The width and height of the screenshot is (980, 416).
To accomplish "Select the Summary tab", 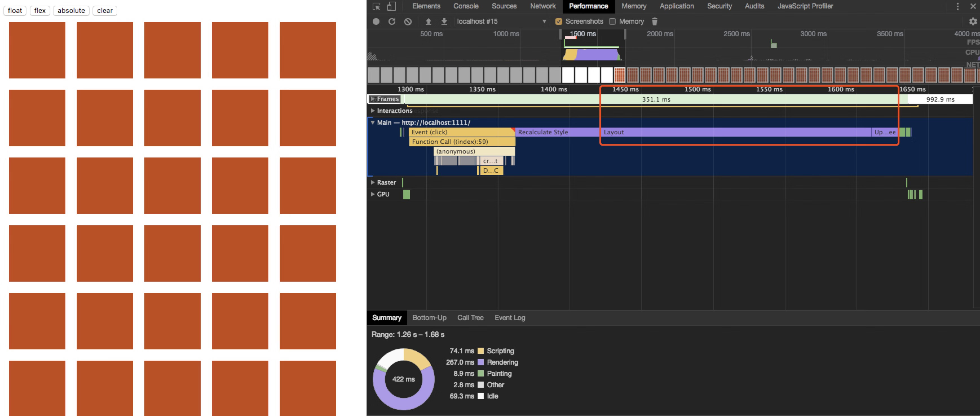I will 387,318.
